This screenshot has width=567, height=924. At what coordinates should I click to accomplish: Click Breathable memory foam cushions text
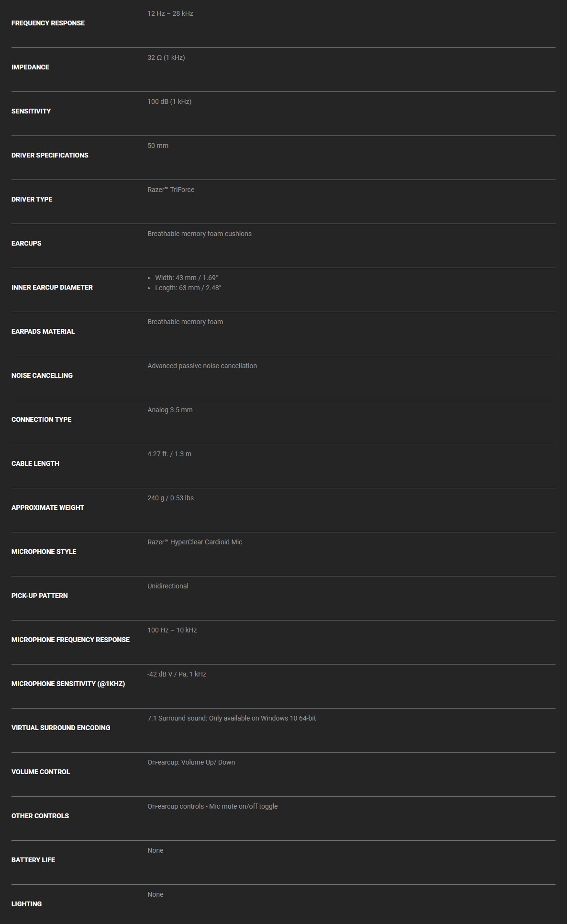pos(200,234)
